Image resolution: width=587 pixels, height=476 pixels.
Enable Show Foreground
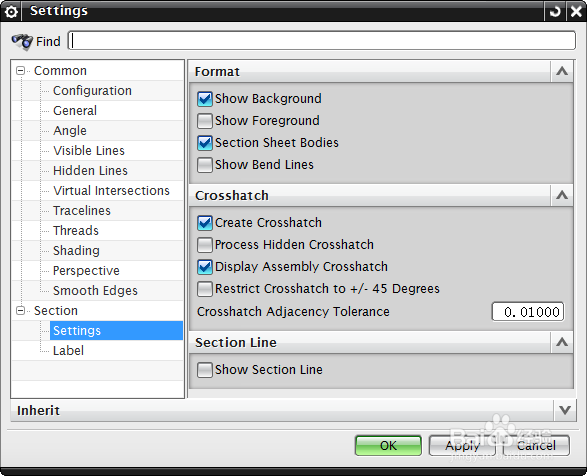click(x=205, y=121)
